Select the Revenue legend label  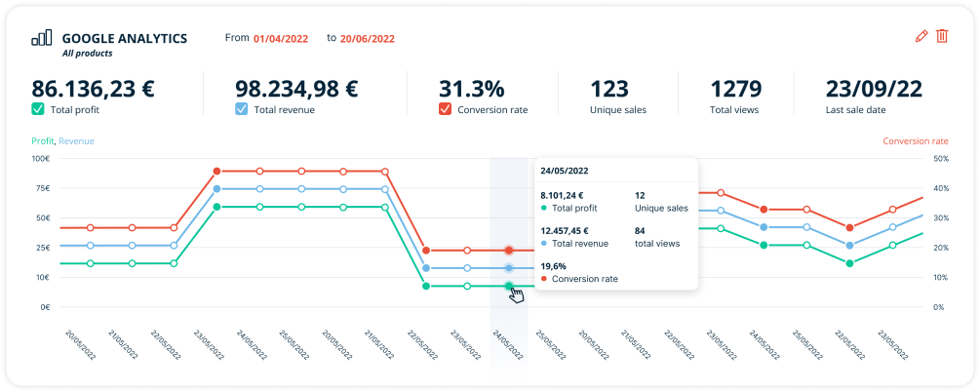77,141
